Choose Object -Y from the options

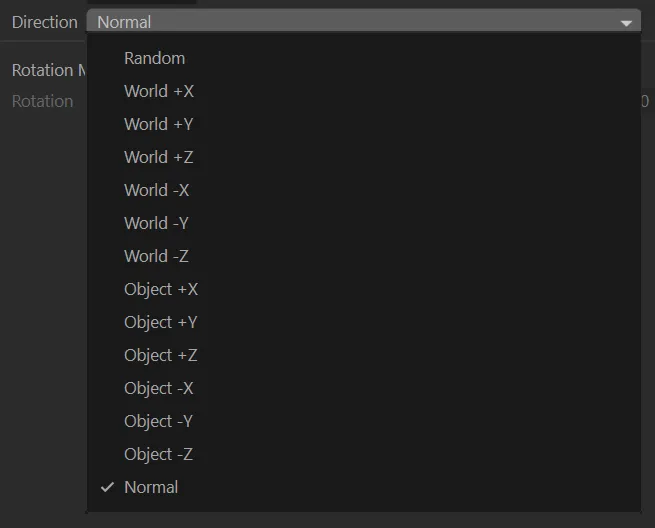[159, 421]
